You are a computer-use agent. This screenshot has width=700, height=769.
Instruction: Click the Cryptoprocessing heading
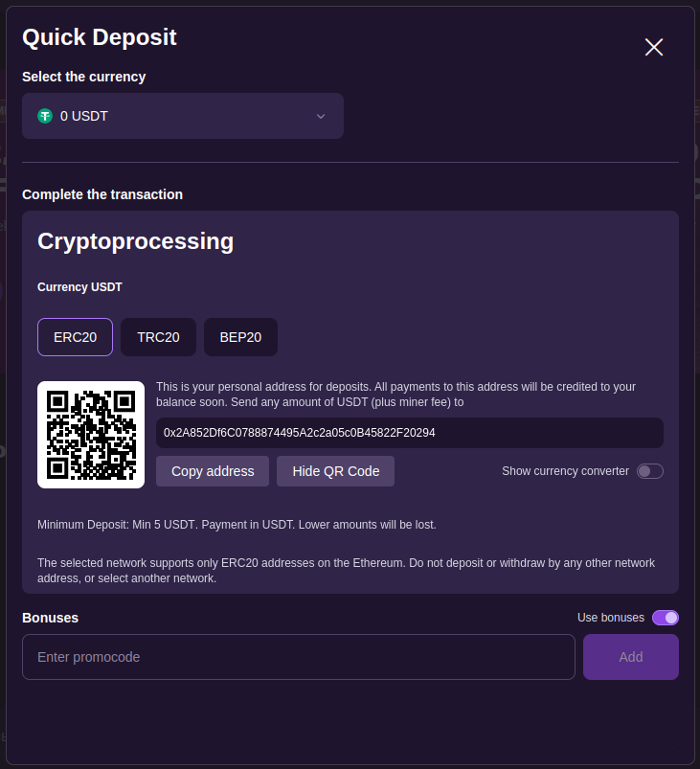135,241
